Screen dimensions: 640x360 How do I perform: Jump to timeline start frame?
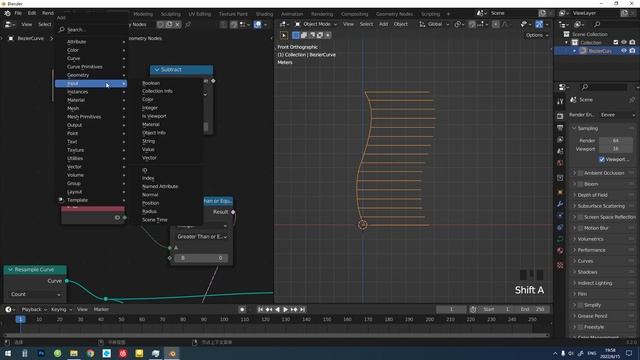260,309
